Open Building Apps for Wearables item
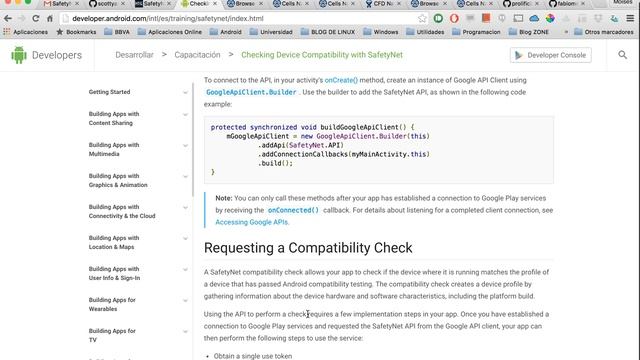This screenshot has height=360, width=640. pyautogui.click(x=112, y=304)
